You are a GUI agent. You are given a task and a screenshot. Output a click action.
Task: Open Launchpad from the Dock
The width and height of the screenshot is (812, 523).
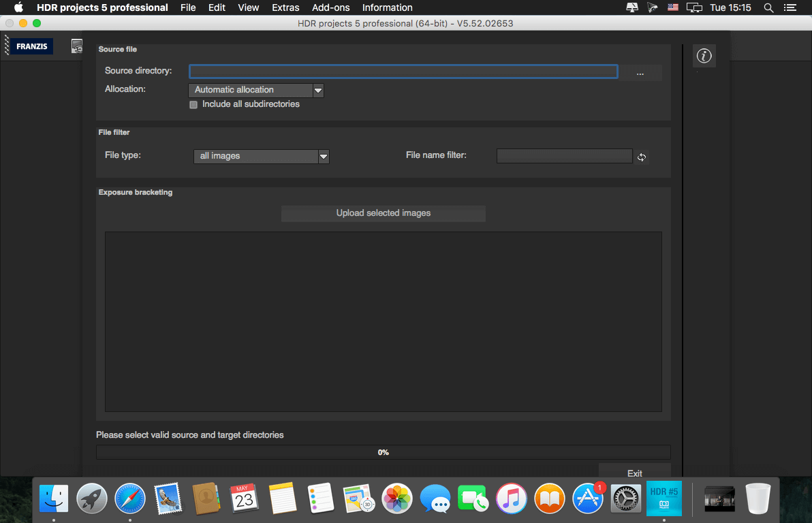pyautogui.click(x=92, y=498)
